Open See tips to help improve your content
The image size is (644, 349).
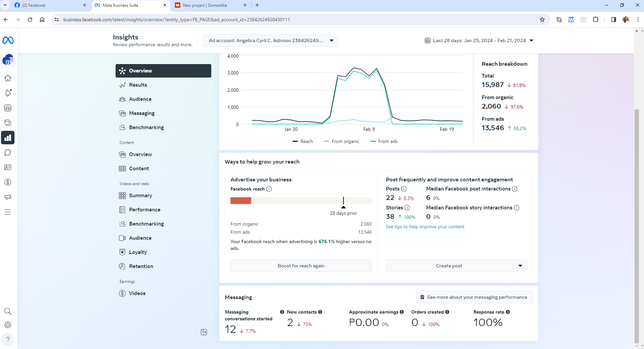click(x=425, y=227)
